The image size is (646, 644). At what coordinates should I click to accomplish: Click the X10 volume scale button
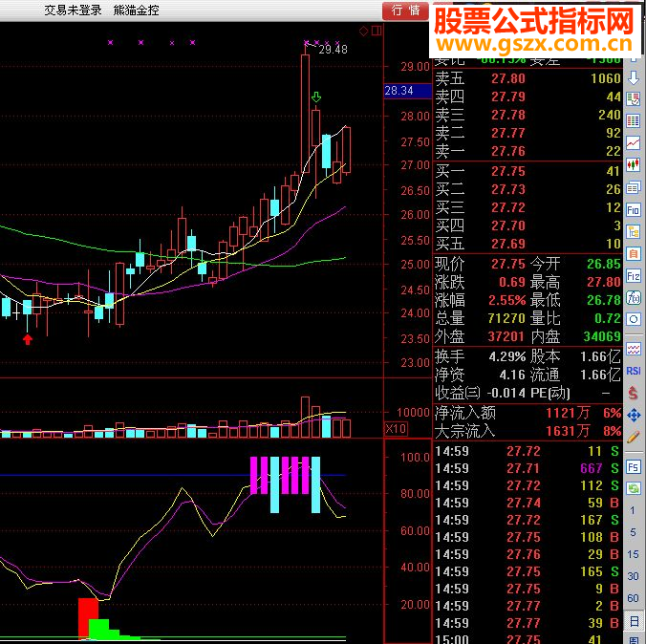click(396, 428)
